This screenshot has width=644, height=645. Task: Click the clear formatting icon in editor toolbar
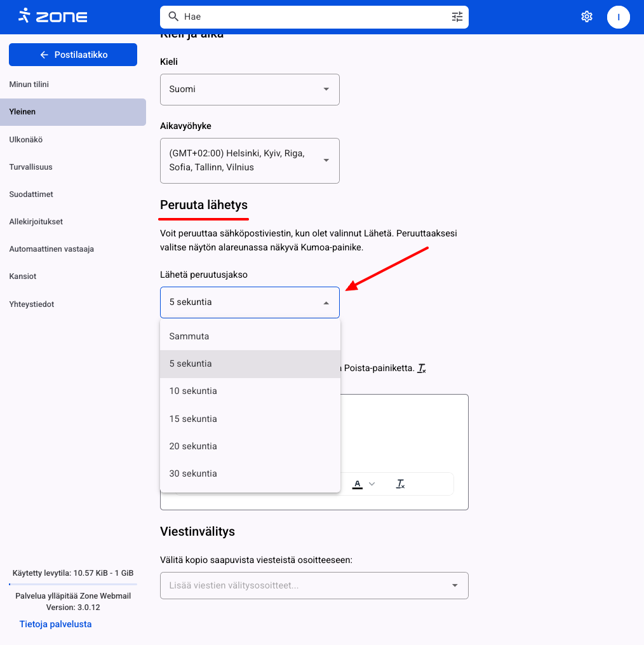401,484
